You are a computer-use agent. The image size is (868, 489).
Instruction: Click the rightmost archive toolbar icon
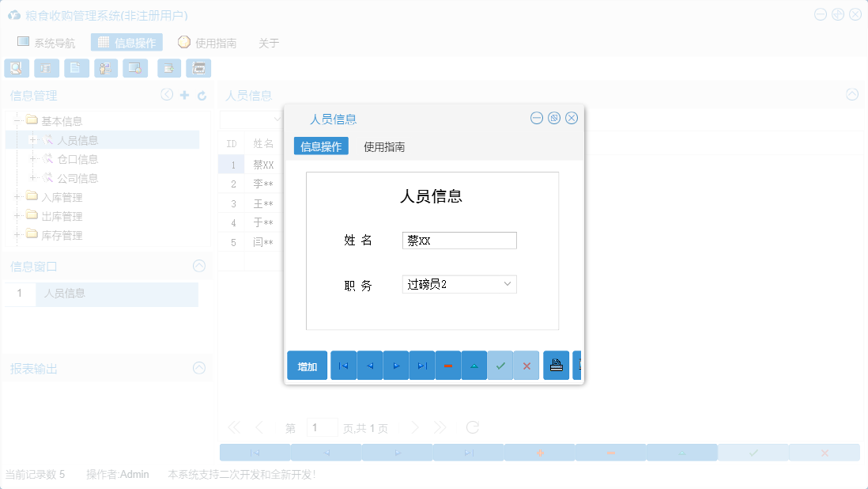pos(198,68)
